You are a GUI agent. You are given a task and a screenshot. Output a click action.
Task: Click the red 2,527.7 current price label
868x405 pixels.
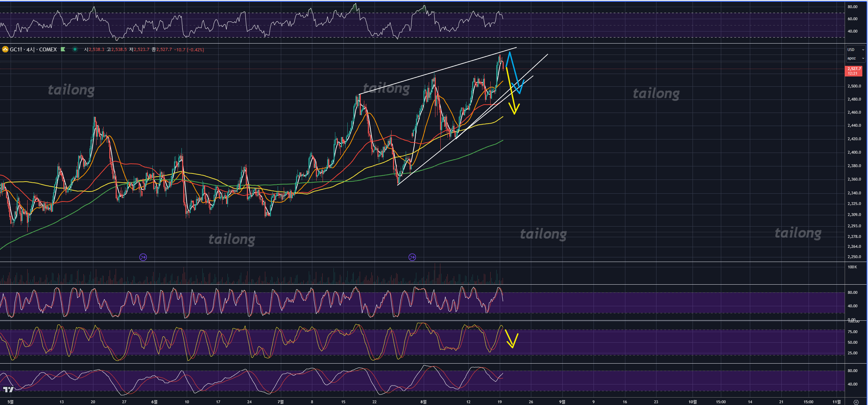pos(854,71)
